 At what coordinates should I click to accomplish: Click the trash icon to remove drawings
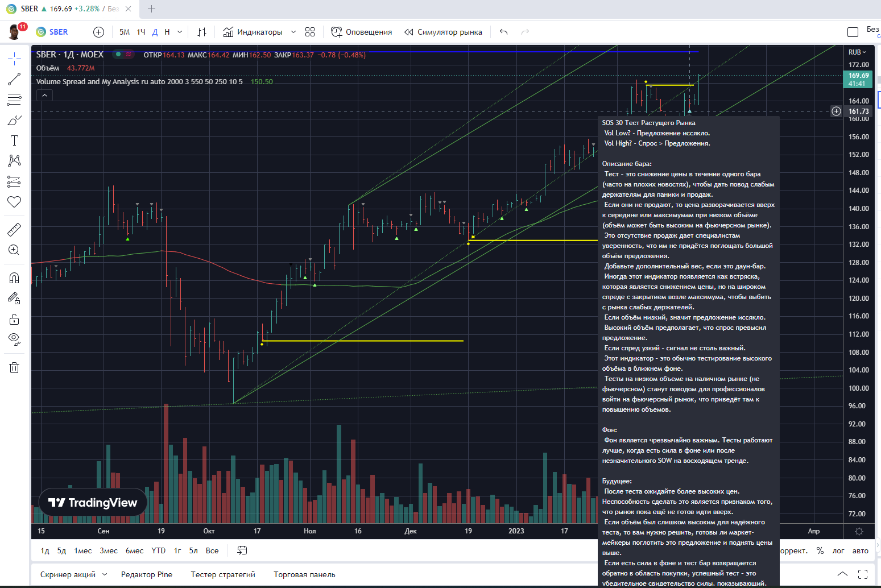(14, 367)
